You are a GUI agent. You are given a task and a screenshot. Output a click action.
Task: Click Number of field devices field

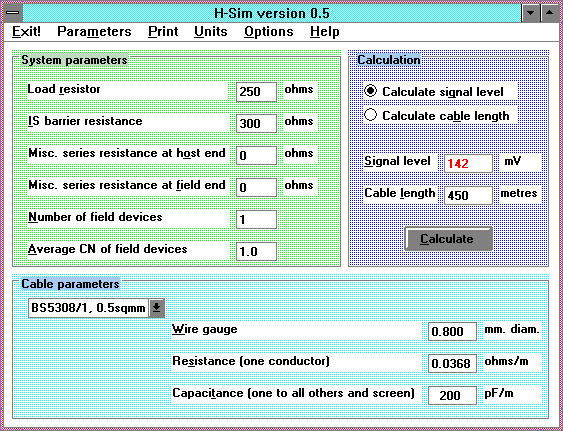[x=256, y=219]
